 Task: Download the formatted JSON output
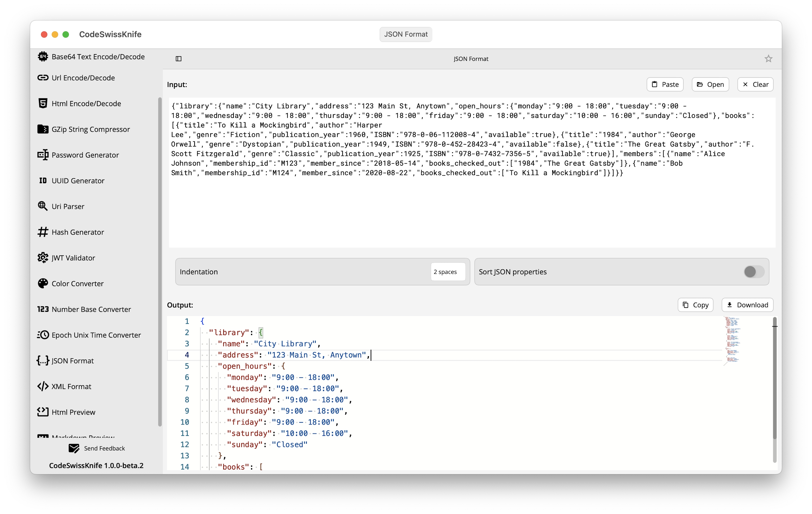[747, 305]
